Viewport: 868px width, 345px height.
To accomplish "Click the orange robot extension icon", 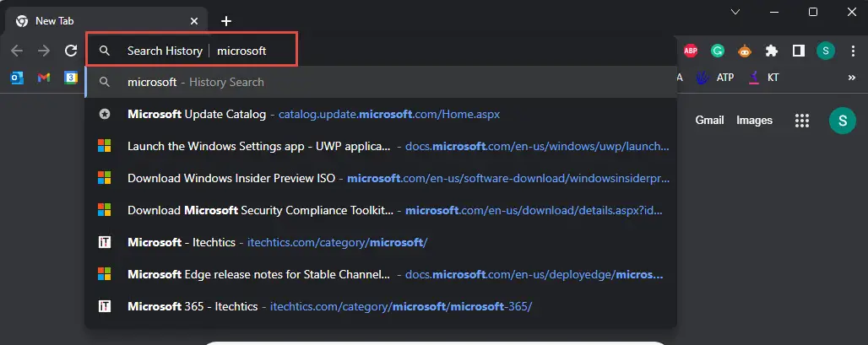I will tap(745, 51).
